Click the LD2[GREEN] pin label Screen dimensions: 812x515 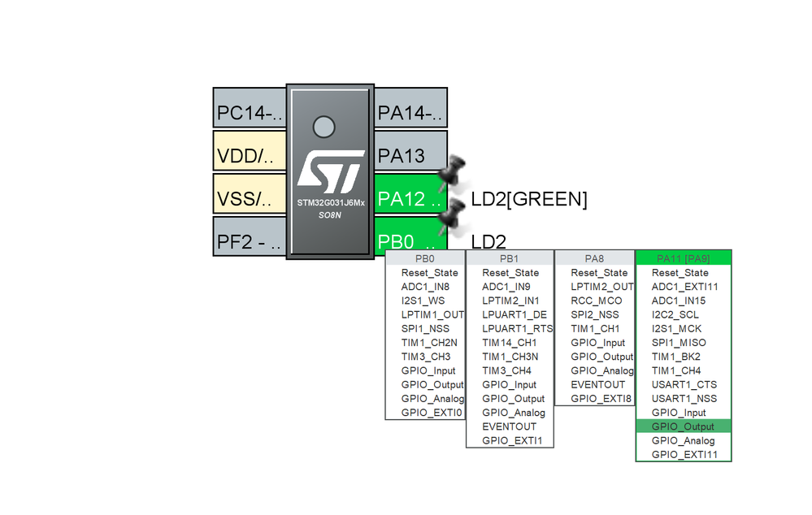pyautogui.click(x=528, y=199)
